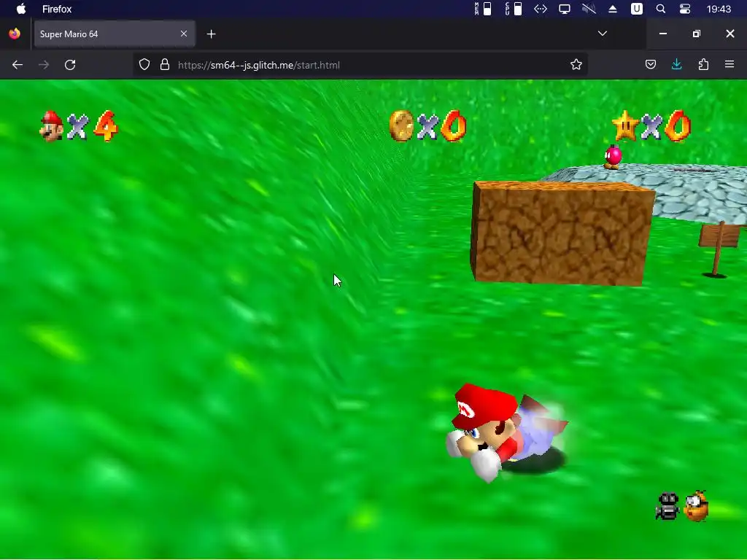
Task: Reload the current page
Action: tap(70, 65)
